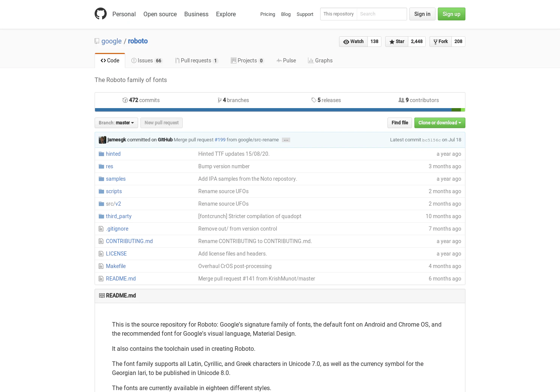Go to the Pricing page
Screen dimensions: 560x392
pyautogui.click(x=268, y=14)
